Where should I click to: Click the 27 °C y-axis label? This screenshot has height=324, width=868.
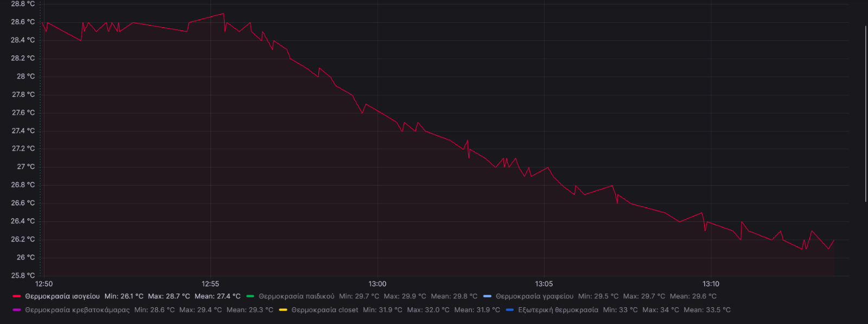click(x=25, y=167)
